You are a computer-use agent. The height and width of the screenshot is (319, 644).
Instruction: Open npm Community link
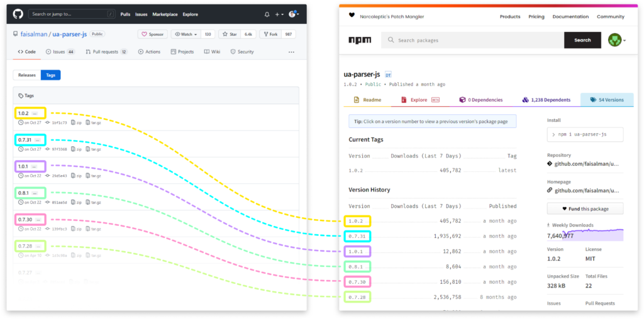[x=611, y=17]
